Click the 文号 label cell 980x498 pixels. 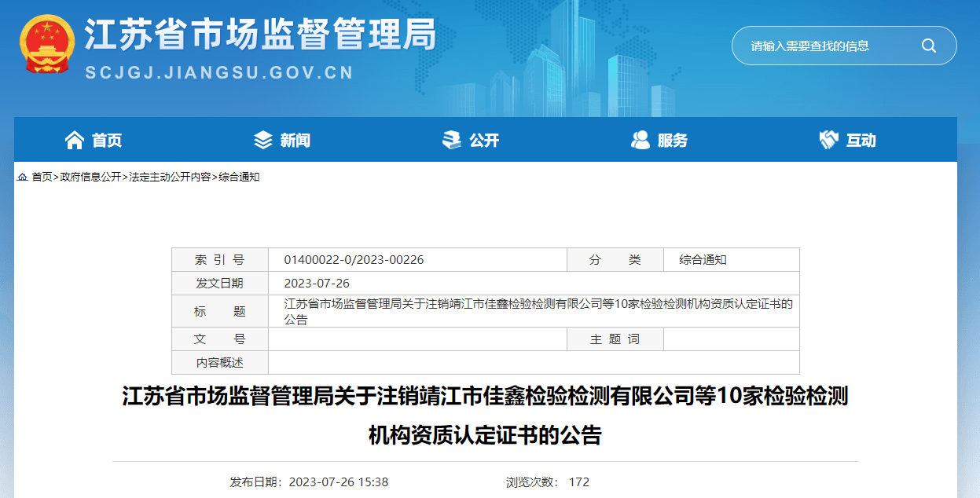pos(220,339)
